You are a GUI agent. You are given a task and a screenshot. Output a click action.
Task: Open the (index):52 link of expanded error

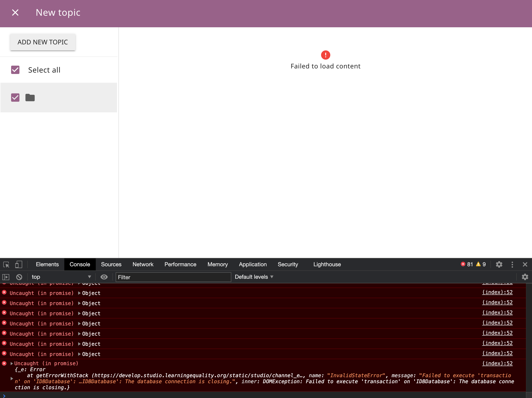[497, 364]
